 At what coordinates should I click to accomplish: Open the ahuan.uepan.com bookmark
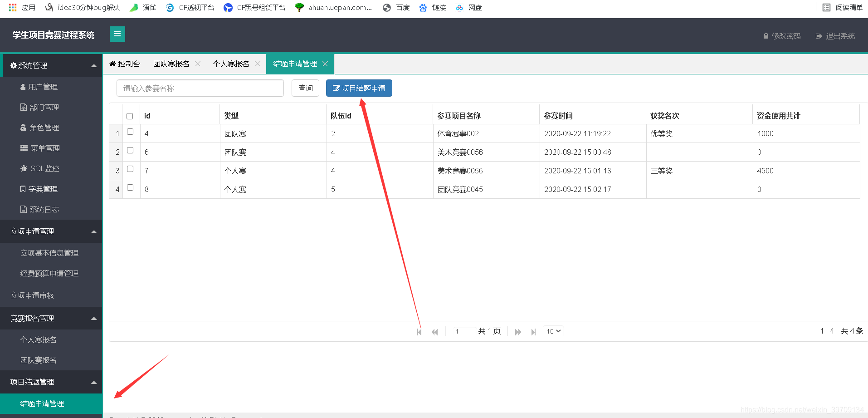(333, 8)
